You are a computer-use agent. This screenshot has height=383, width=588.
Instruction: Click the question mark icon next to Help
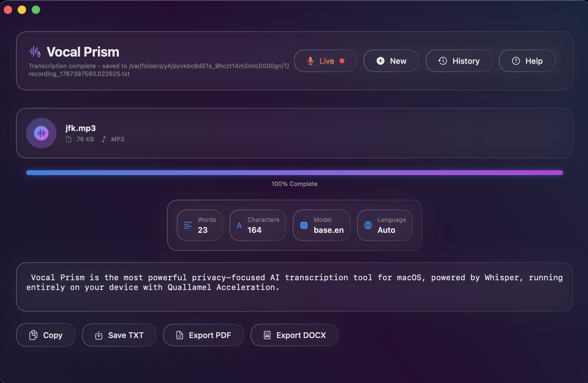point(516,61)
